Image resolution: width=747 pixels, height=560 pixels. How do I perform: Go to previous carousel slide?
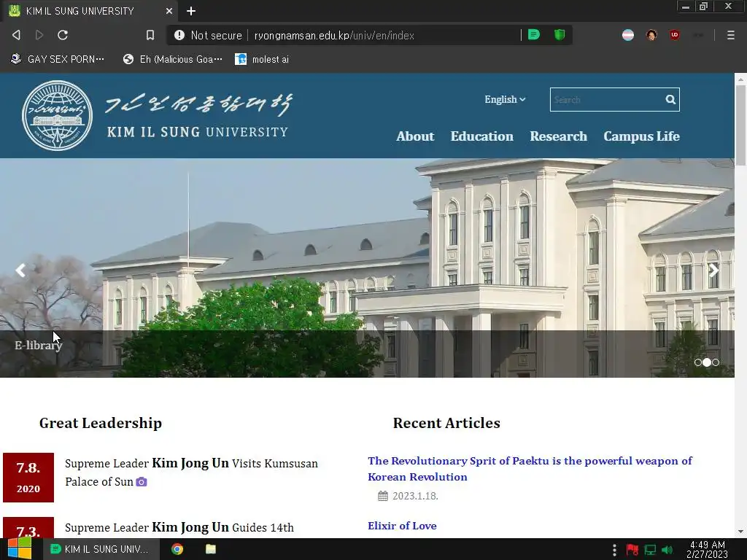pyautogui.click(x=20, y=271)
